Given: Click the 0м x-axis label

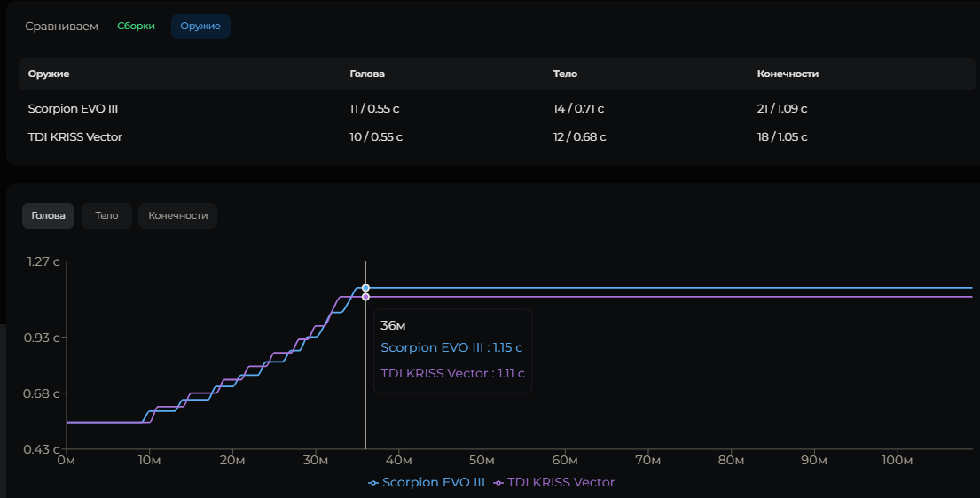Looking at the screenshot, I should (66, 461).
